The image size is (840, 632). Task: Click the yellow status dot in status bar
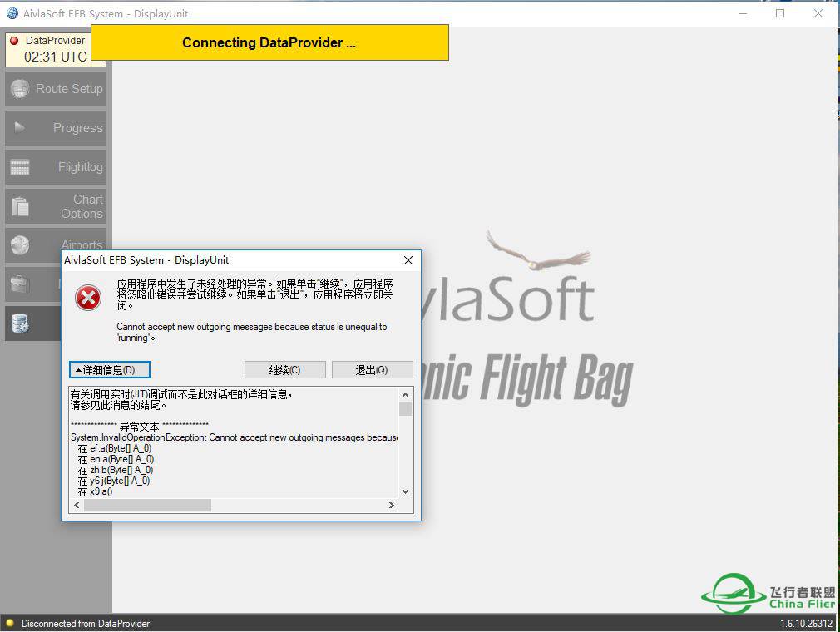pos(10,623)
